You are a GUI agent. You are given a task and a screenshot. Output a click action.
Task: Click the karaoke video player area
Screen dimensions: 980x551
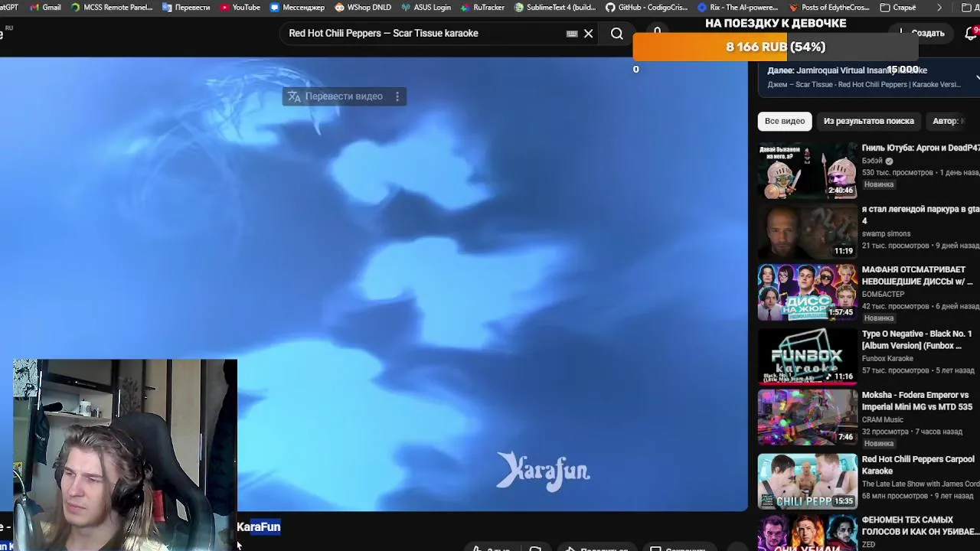pyautogui.click(x=374, y=283)
